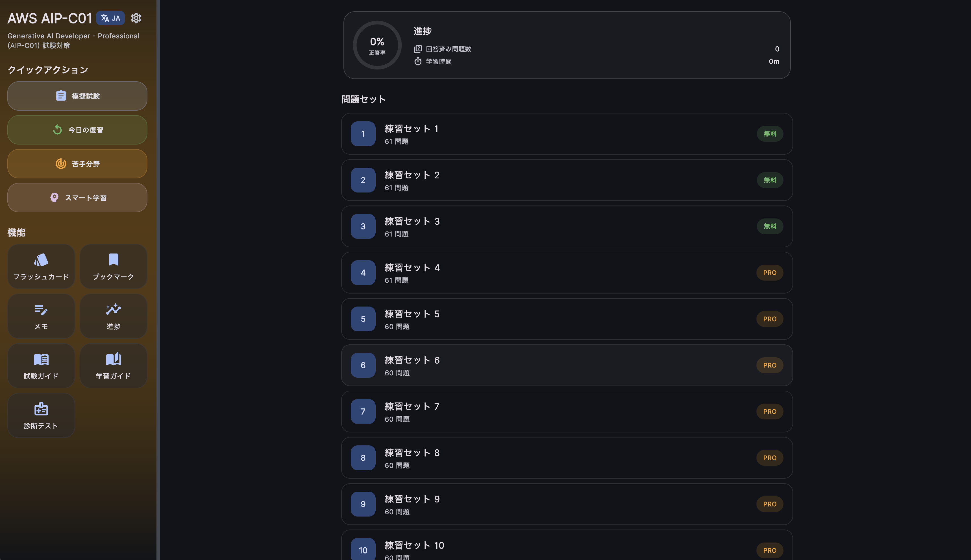Open the ブックマーク bookmarks tile
971x560 pixels.
coord(114,266)
